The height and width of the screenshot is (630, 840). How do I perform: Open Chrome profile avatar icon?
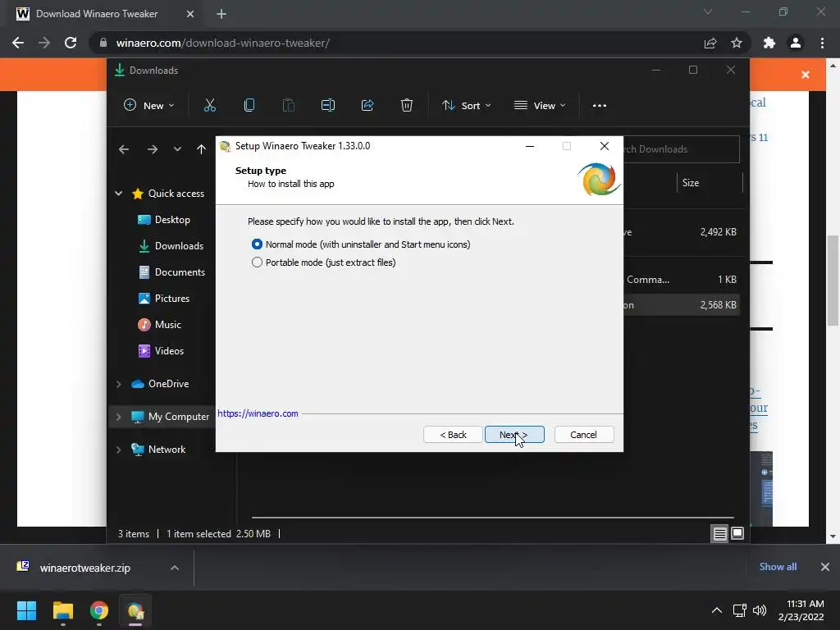click(796, 43)
